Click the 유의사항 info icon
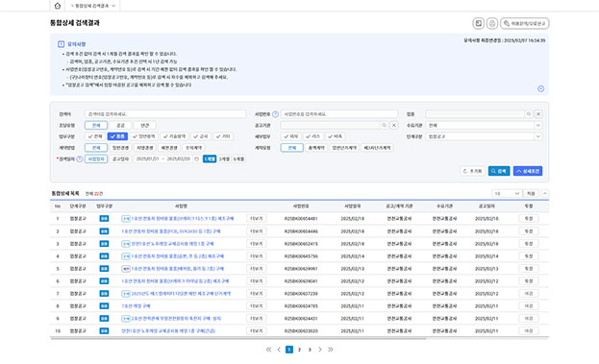The width and height of the screenshot is (599, 364). click(x=61, y=44)
